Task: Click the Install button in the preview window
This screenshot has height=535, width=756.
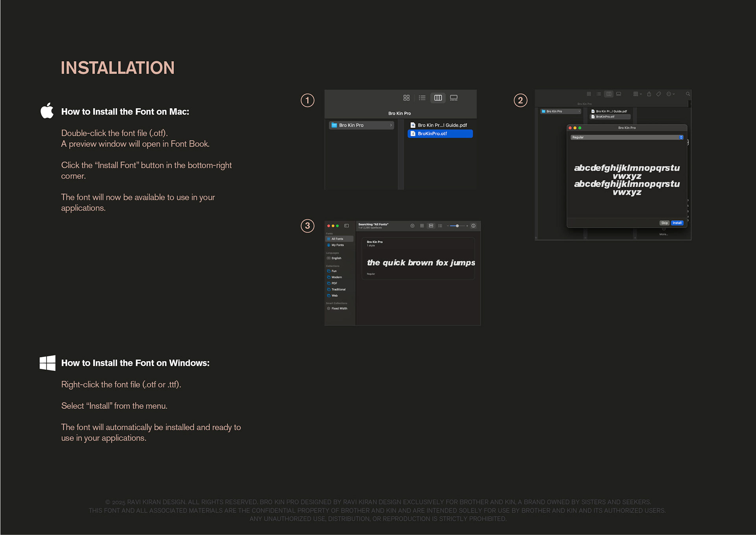Action: [677, 223]
